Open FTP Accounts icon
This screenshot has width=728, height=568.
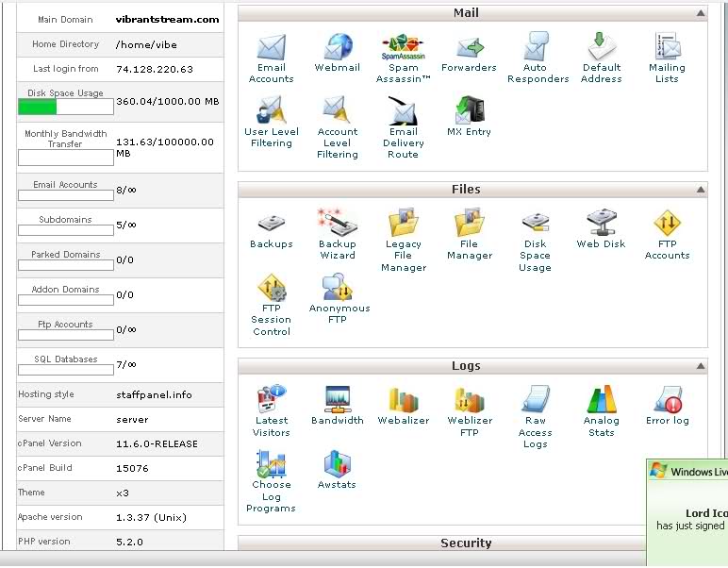click(x=667, y=224)
